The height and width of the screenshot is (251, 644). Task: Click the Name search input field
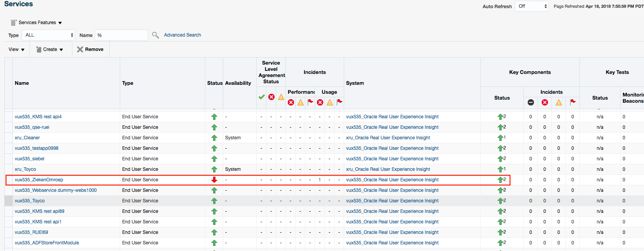[122, 35]
